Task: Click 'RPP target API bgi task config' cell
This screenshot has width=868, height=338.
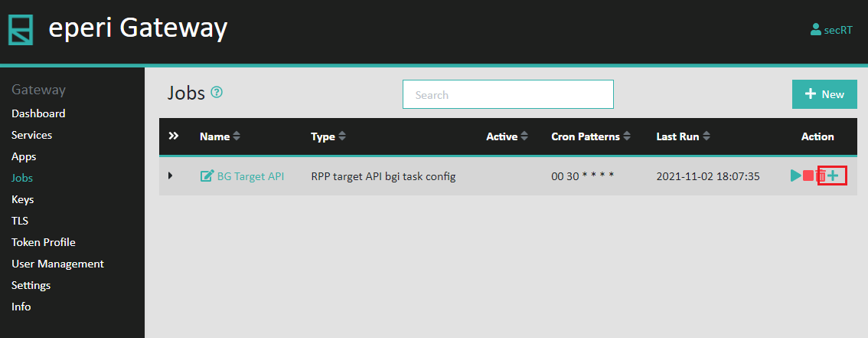Action: coord(383,176)
